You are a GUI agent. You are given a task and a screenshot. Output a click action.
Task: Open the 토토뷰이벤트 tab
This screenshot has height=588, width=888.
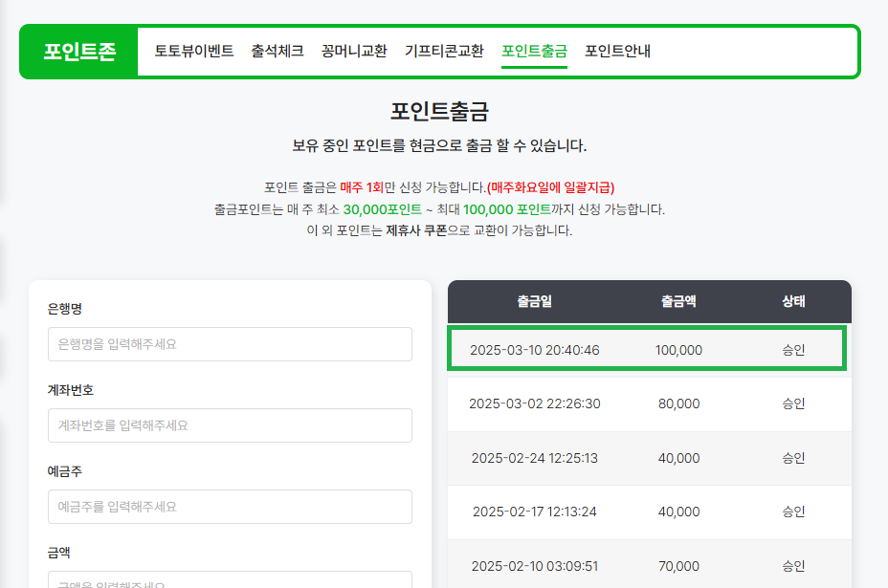pos(194,51)
